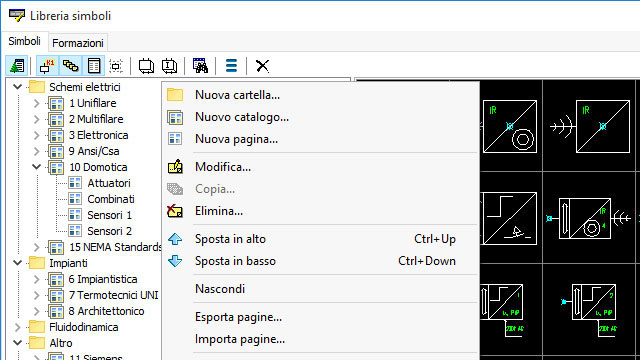Choose Nuova cartella from context menu
This screenshot has width=640, height=360.
[x=320, y=95]
